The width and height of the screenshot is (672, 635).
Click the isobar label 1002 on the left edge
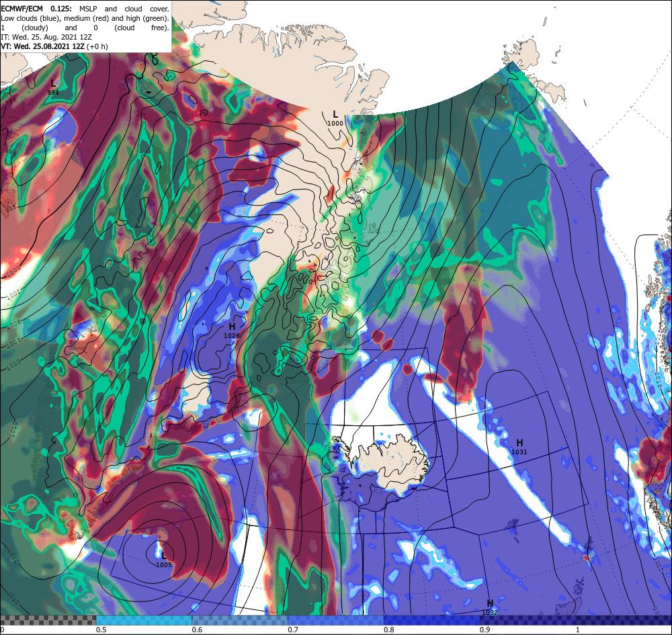12,294
